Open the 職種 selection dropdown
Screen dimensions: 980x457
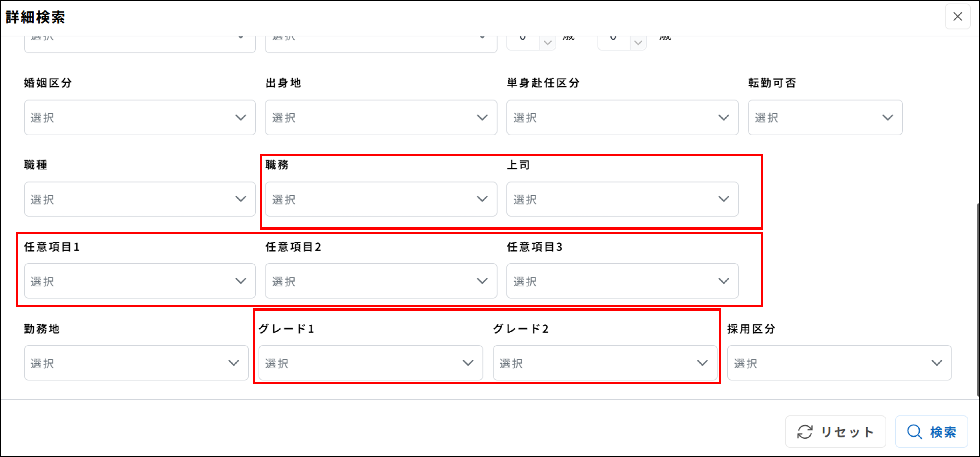[x=140, y=199]
